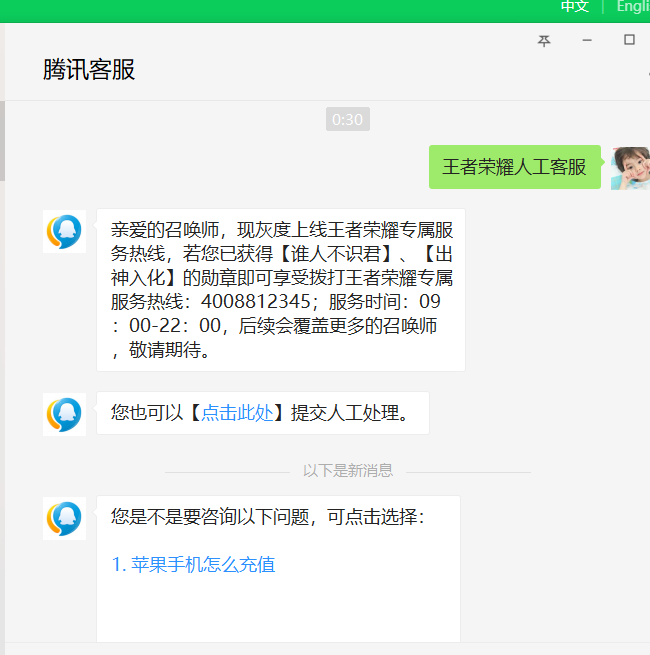The height and width of the screenshot is (655, 650).
Task: Click bot avatar beside the hotline message
Action: coord(64,232)
